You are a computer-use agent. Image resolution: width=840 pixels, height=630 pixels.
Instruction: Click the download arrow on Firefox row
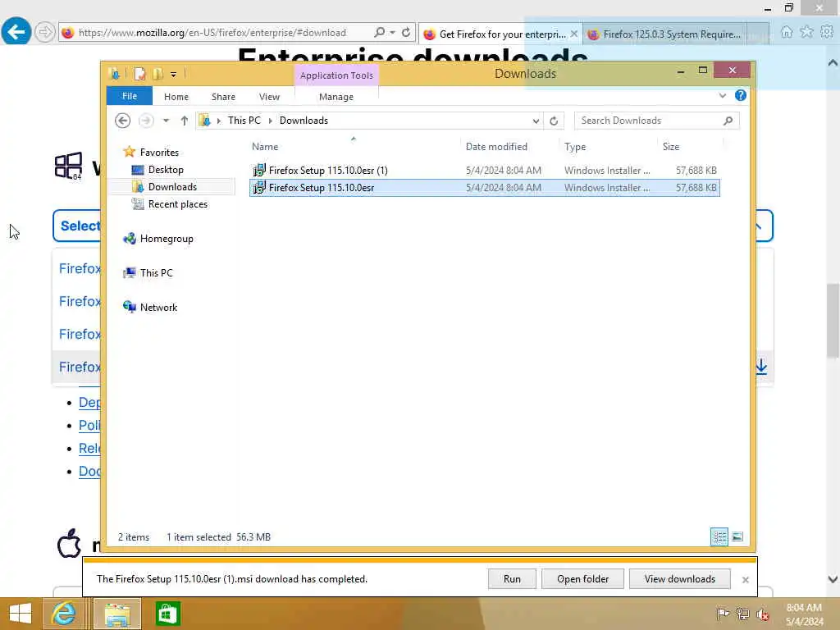[x=761, y=367]
